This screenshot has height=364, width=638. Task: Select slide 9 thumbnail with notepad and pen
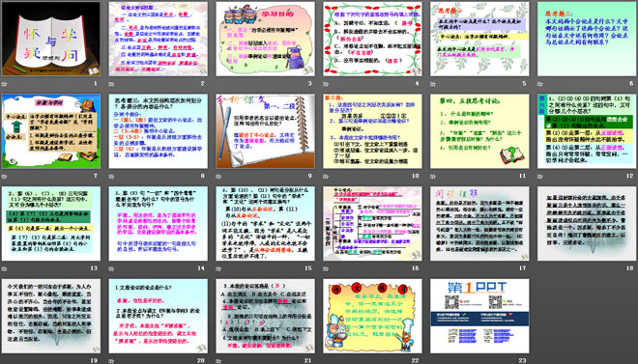(265, 131)
